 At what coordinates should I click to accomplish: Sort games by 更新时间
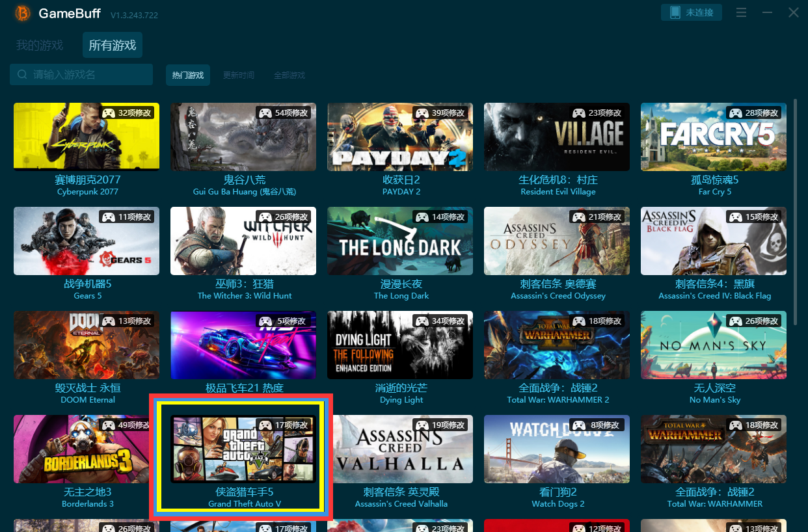(239, 75)
